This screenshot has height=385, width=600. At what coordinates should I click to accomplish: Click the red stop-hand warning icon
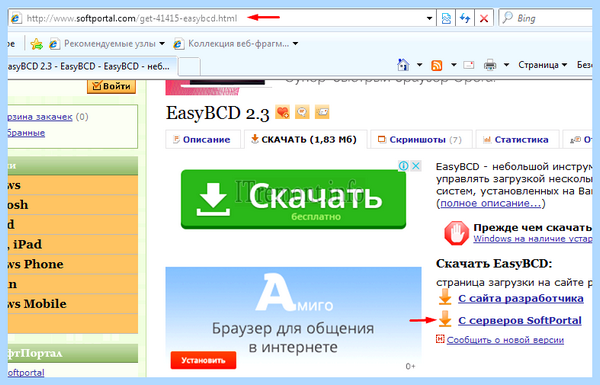coord(457,233)
